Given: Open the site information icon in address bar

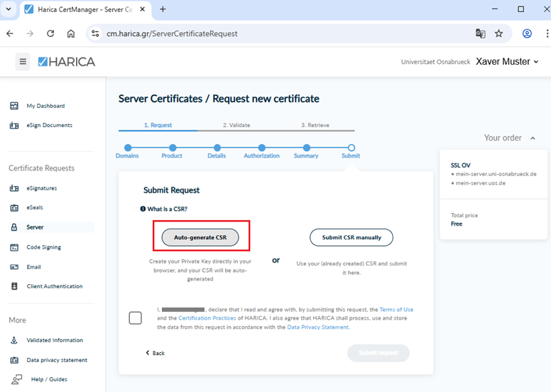Looking at the screenshot, I should point(95,34).
